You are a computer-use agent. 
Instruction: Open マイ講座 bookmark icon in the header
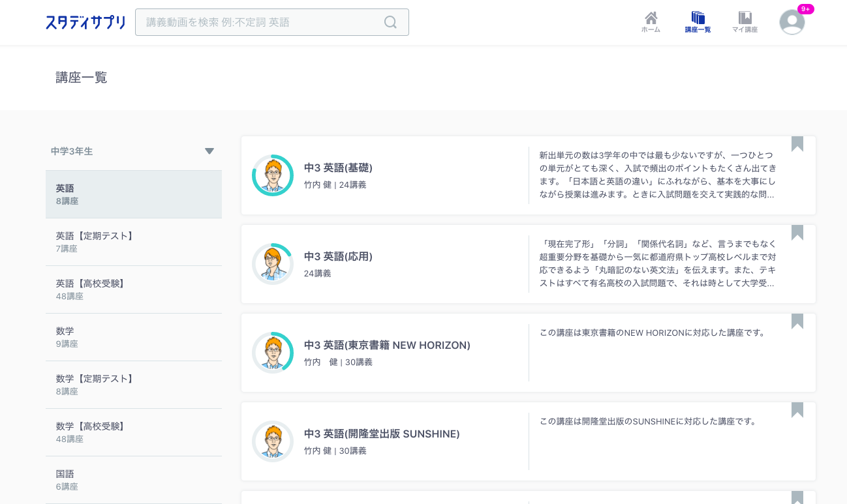point(745,22)
